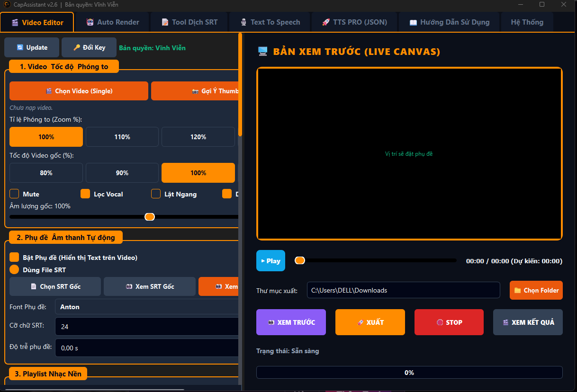Select the Dùng File SRT radio option
This screenshot has width=577, height=392.
[14, 269]
